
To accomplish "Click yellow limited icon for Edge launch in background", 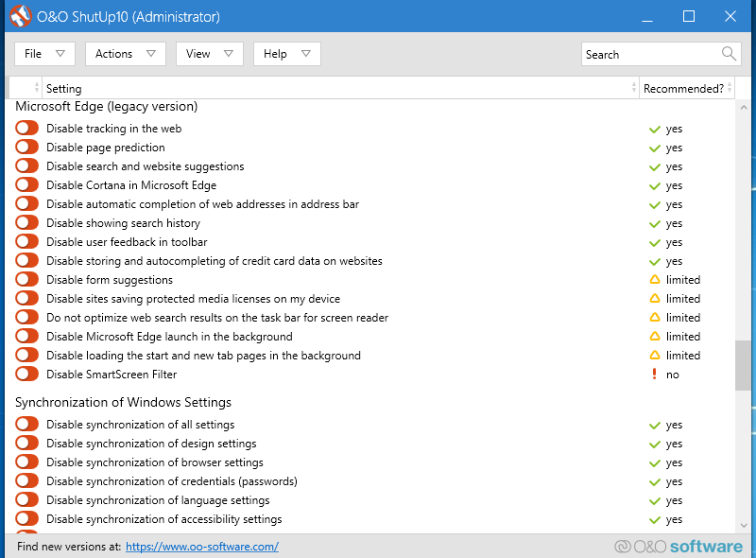I will click(654, 336).
